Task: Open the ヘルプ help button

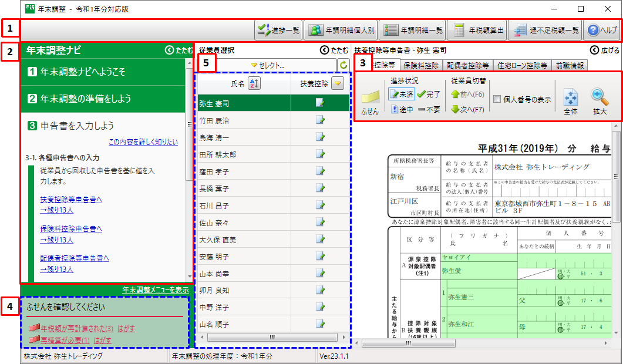Action: click(601, 30)
